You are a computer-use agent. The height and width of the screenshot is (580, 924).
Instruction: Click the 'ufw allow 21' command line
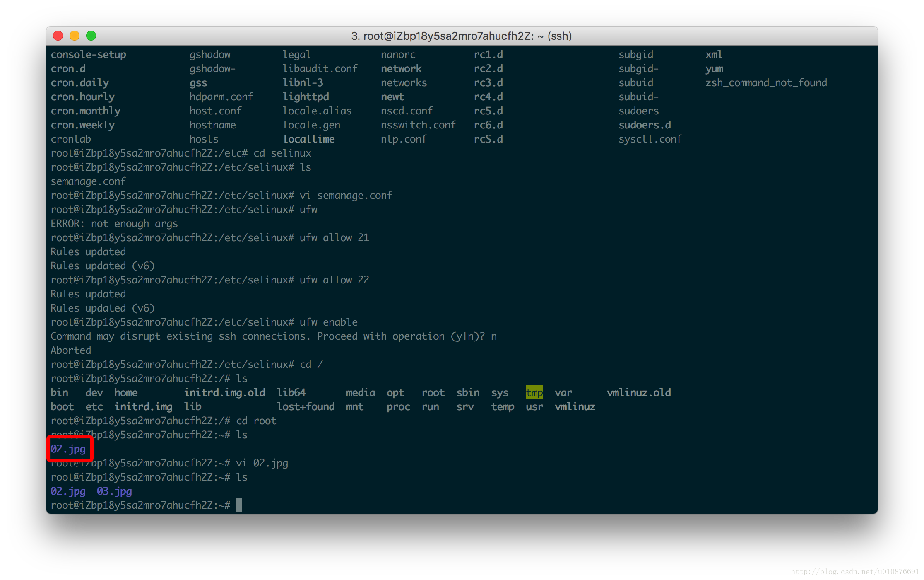pyautogui.click(x=210, y=238)
